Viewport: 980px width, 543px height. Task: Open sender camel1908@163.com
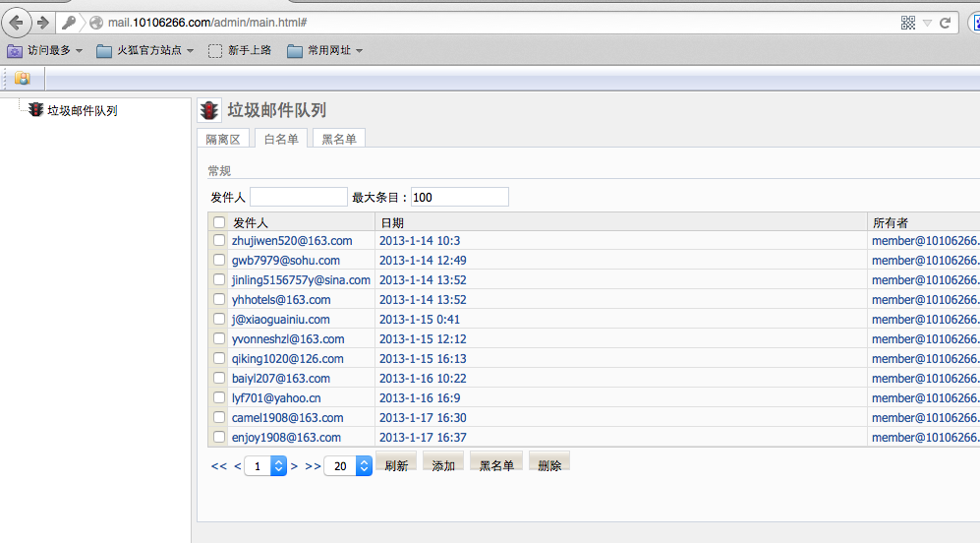[287, 418]
